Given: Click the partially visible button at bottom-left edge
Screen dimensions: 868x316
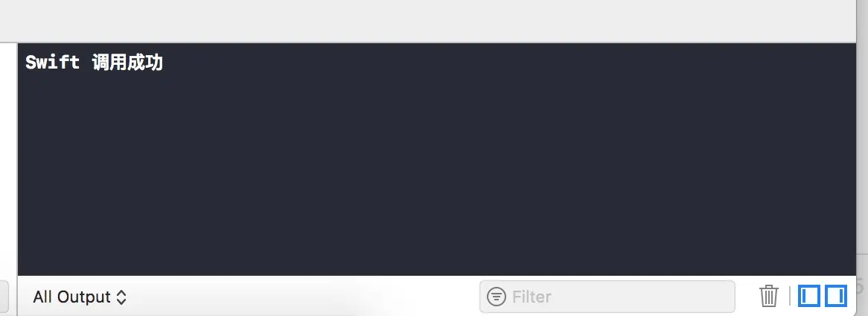Looking at the screenshot, I should click(4, 297).
